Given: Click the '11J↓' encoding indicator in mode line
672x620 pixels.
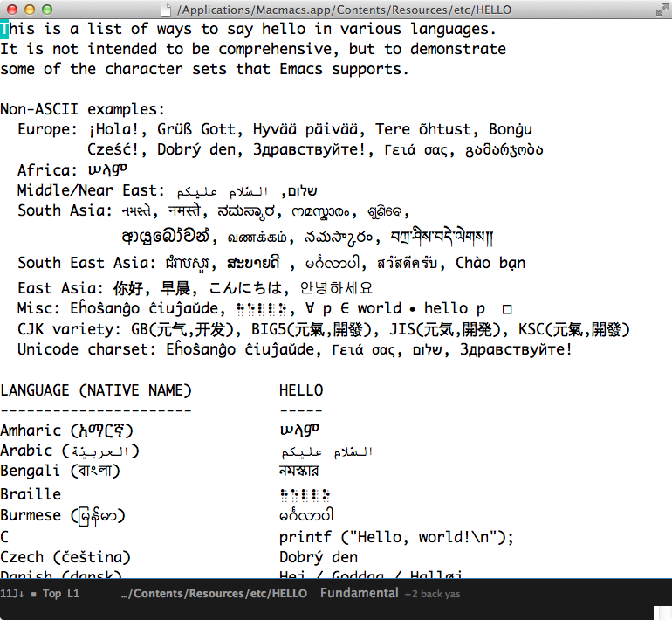Looking at the screenshot, I should (x=12, y=595).
